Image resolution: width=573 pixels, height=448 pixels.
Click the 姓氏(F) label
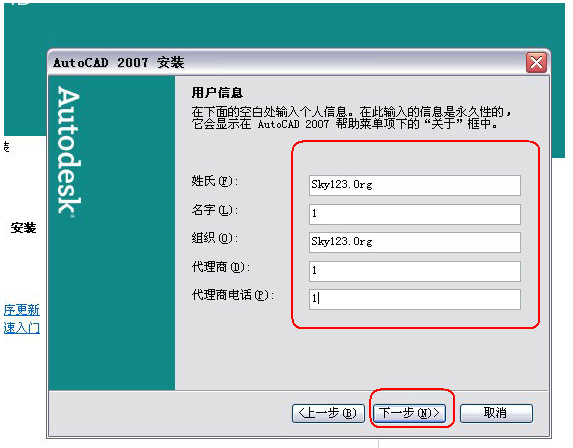click(215, 181)
